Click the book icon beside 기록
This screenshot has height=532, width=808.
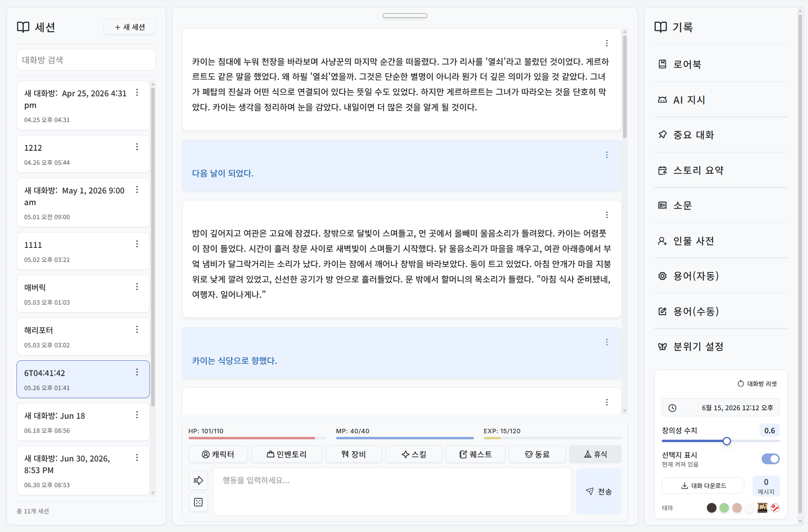(661, 27)
